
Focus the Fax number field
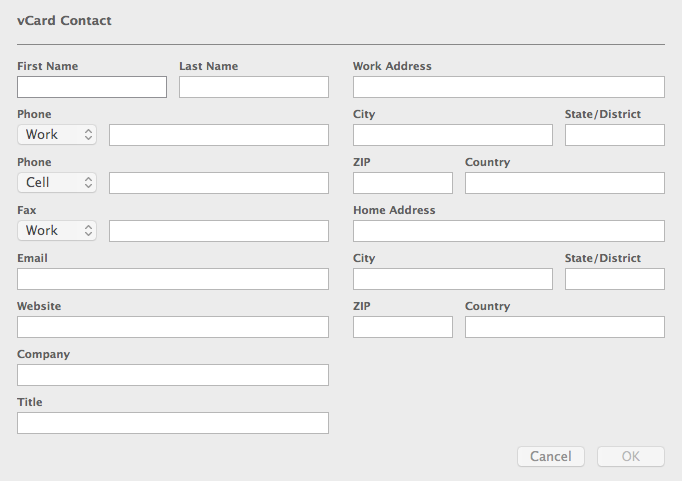pos(219,231)
